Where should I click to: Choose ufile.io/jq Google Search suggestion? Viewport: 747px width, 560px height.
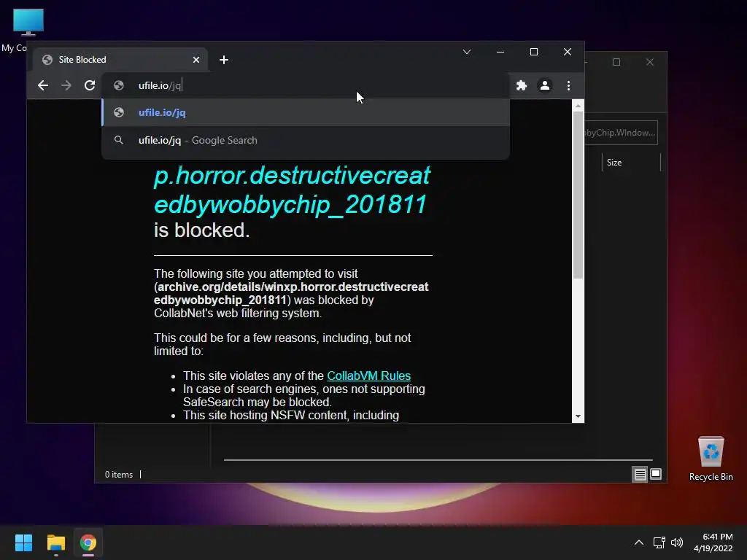306,140
